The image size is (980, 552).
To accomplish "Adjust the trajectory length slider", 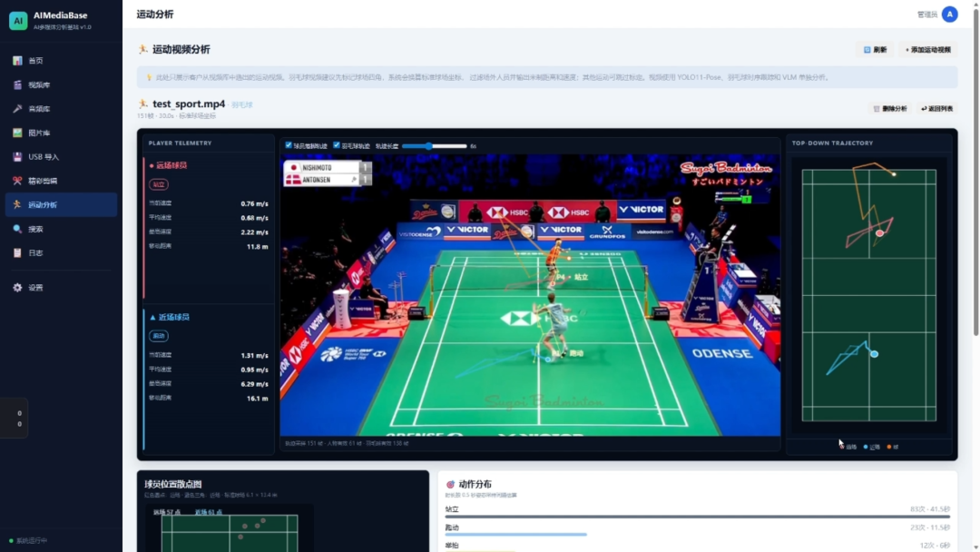I will 435,146.
